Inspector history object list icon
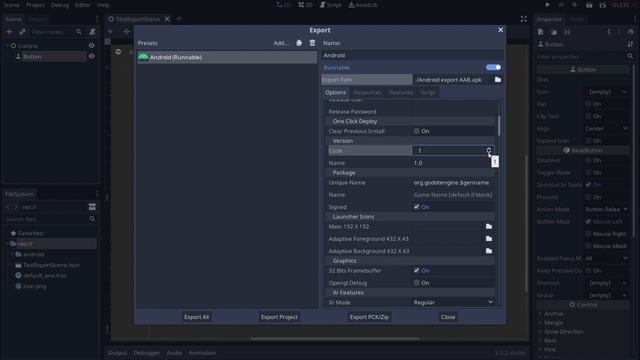Viewport: 640px width, 360px height. coord(631,32)
